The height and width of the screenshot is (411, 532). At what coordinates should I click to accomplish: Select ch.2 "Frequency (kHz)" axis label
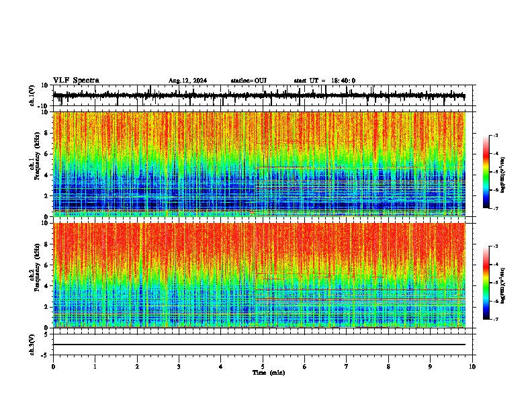37,267
